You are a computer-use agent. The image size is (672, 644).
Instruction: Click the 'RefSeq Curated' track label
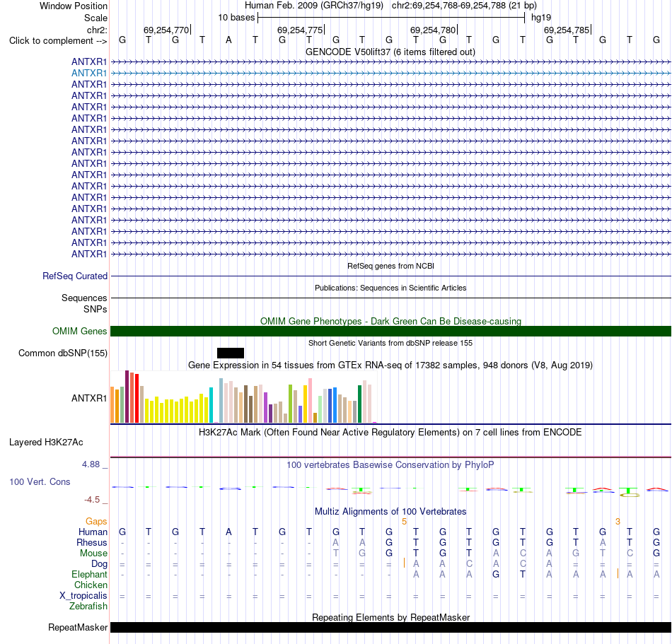[x=74, y=276]
